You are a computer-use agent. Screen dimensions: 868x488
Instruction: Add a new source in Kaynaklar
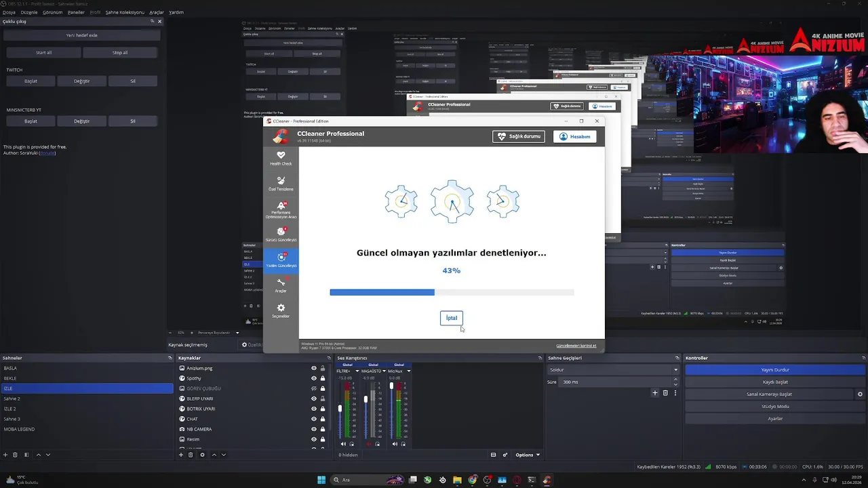(x=181, y=455)
